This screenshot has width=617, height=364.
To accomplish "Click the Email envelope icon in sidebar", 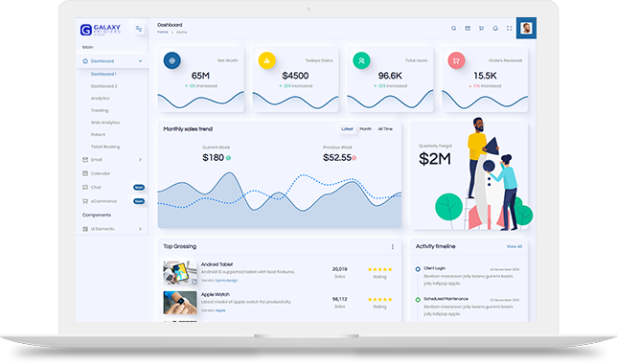I will point(85,160).
